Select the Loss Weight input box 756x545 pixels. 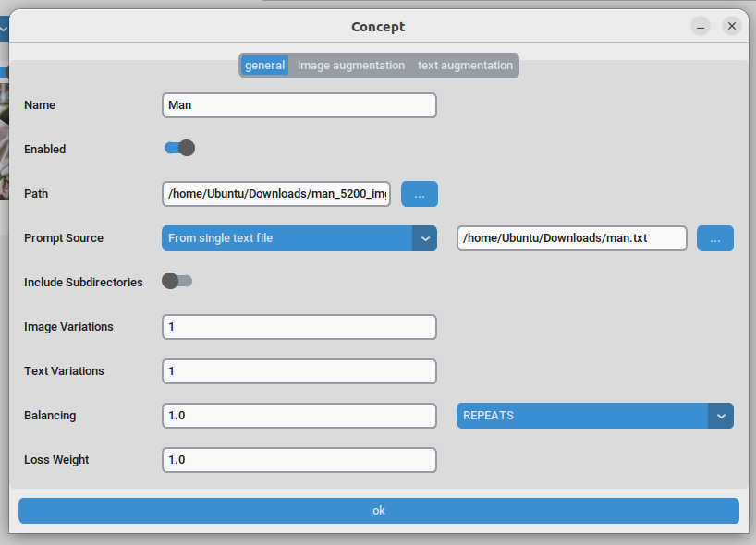pyautogui.click(x=299, y=459)
